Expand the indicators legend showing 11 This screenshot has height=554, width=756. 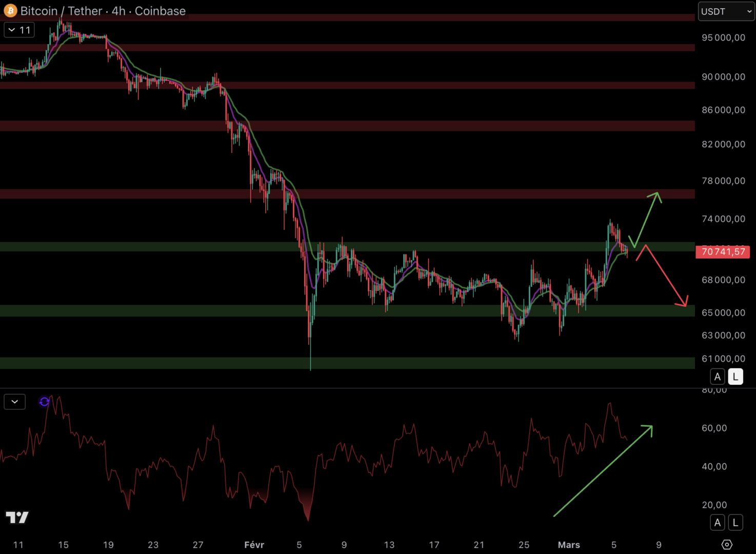coord(19,30)
